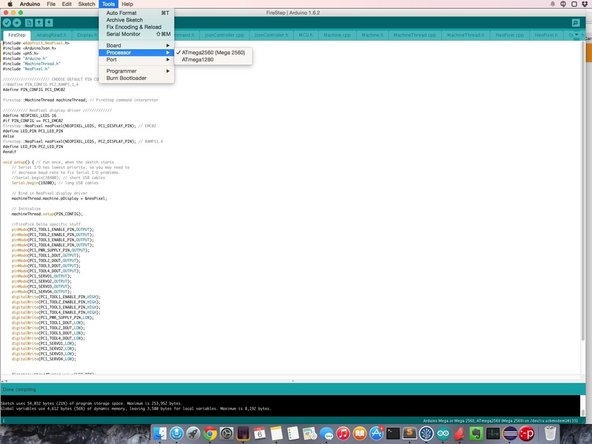Switch to the Machine.cpp tab
Viewport: 592px width, 444px height.
point(337,35)
